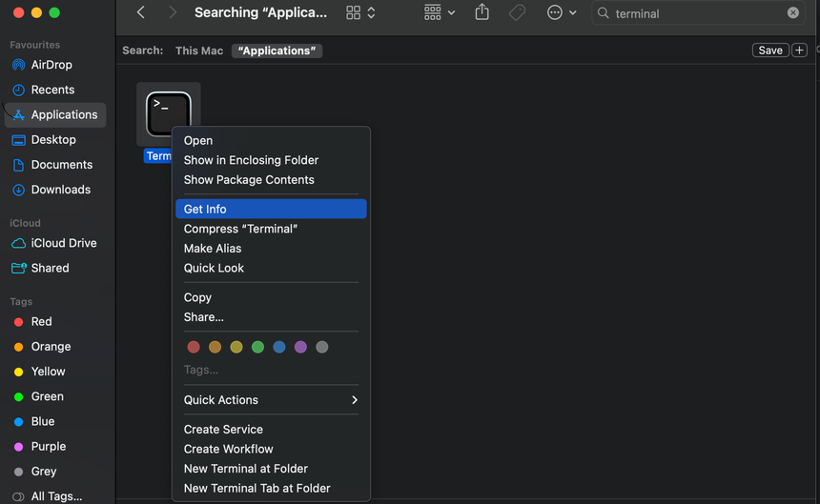Open the Downloads folder in sidebar
This screenshot has height=504, width=820.
tap(60, 190)
